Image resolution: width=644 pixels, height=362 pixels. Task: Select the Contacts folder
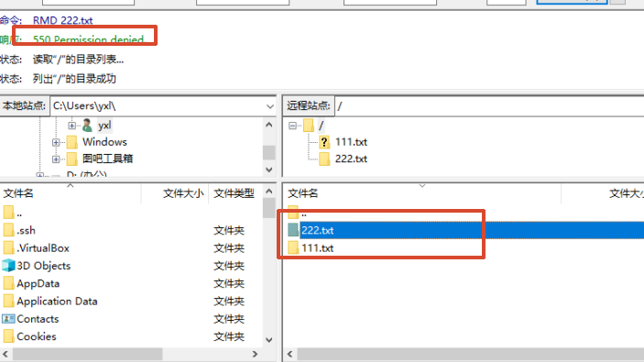coord(38,319)
